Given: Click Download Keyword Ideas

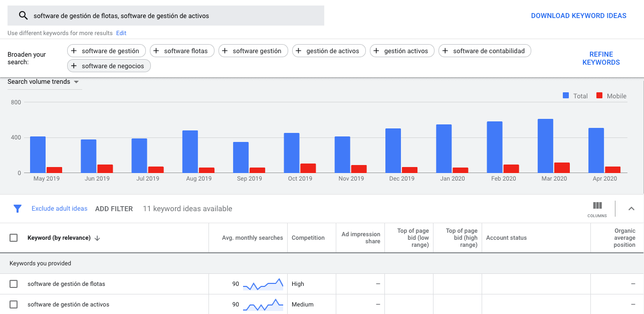Looking at the screenshot, I should pyautogui.click(x=578, y=16).
